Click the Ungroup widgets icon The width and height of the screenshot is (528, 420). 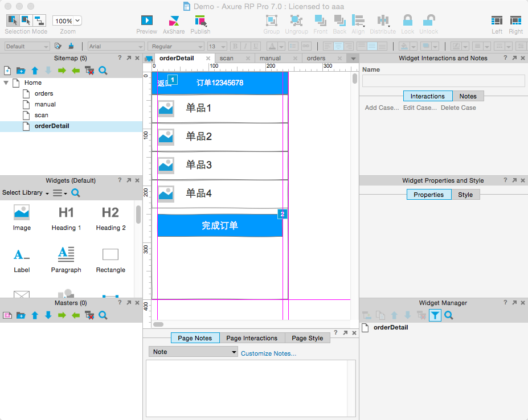coord(296,20)
